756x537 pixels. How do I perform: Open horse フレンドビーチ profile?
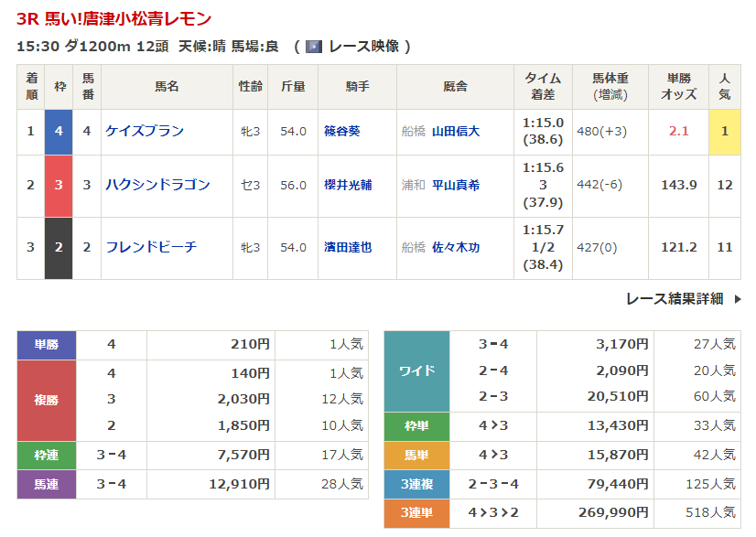(151, 247)
